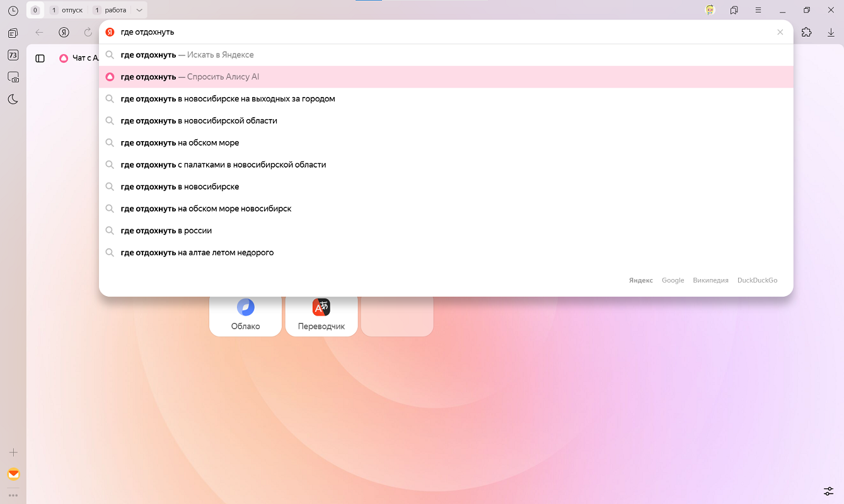Choose suggestion "где отдохнуть в россии"

pyautogui.click(x=166, y=231)
